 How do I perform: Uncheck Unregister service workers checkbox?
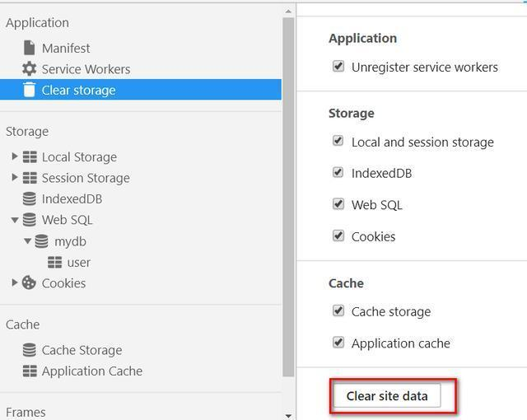pyautogui.click(x=338, y=67)
